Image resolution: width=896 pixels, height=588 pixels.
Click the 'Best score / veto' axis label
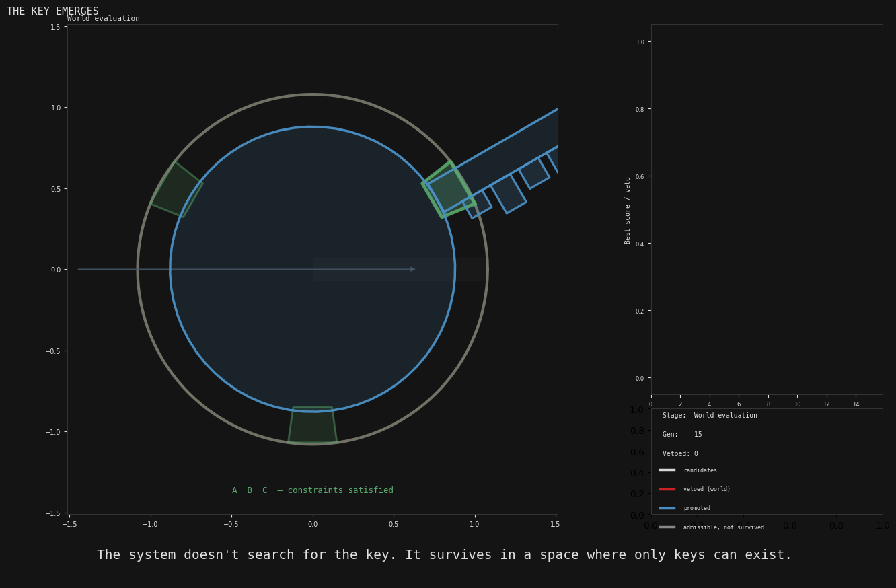(628, 210)
